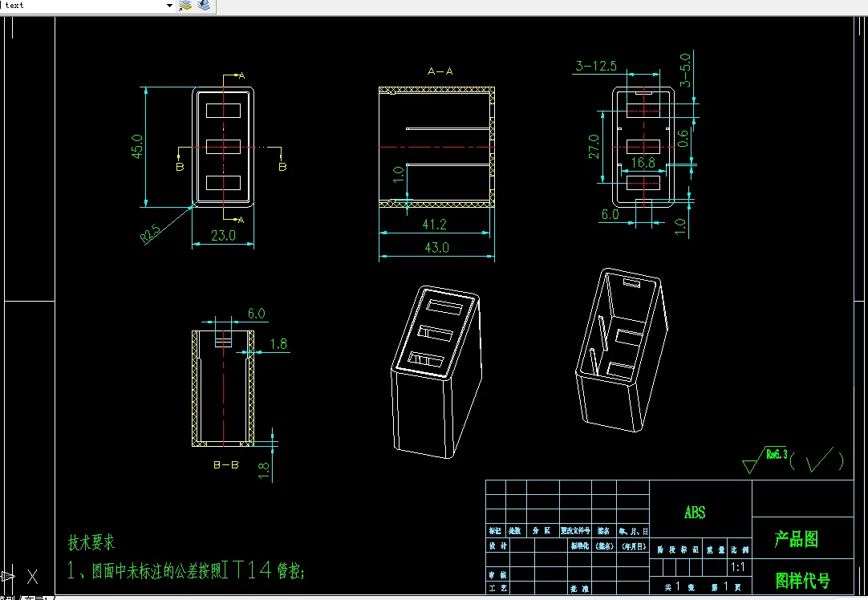Screen dimensions: 868x600
Task: Select the IT14 tolerance note line
Action: pyautogui.click(x=186, y=570)
